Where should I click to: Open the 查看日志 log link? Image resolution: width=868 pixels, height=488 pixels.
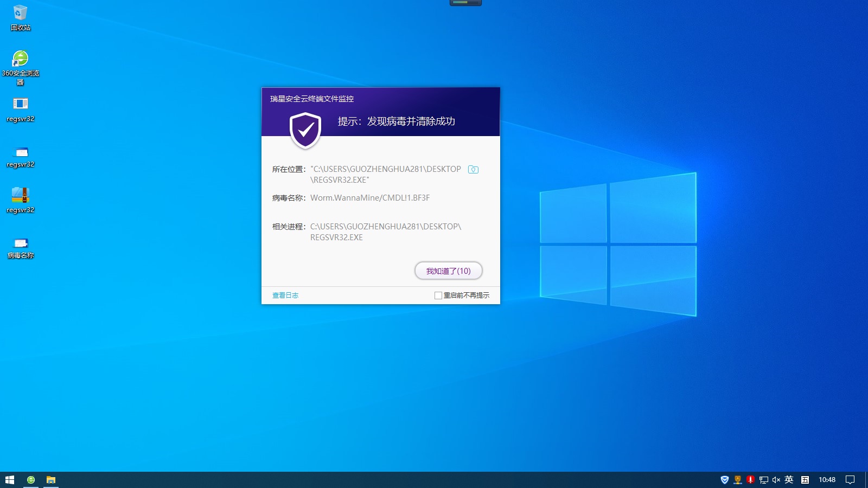(285, 296)
